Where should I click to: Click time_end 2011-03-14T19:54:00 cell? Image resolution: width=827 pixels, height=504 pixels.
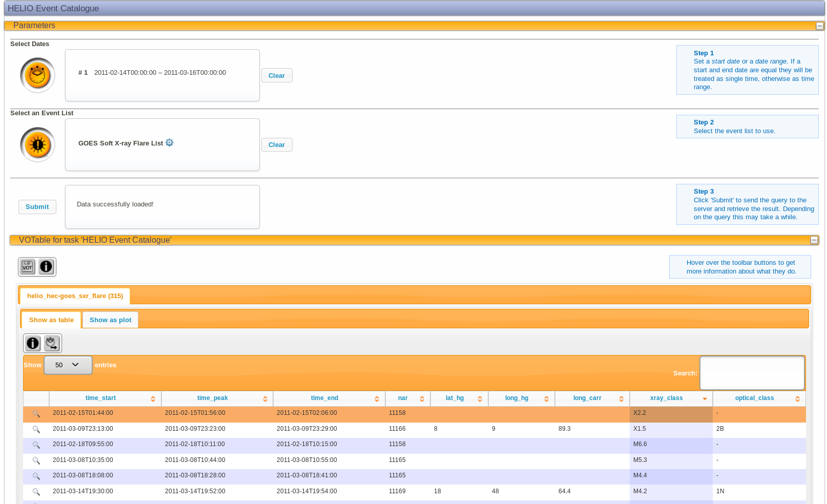(x=329, y=492)
